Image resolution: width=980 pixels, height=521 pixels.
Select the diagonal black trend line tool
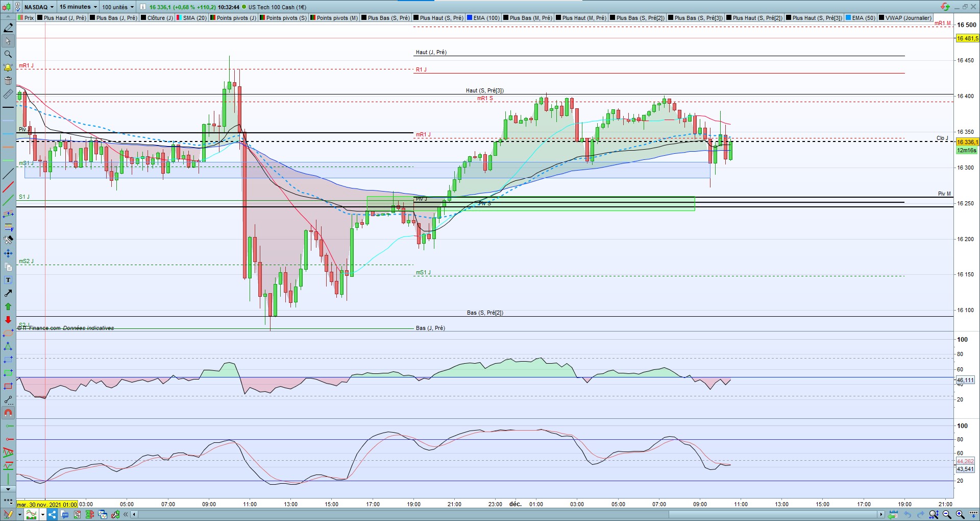(8, 174)
